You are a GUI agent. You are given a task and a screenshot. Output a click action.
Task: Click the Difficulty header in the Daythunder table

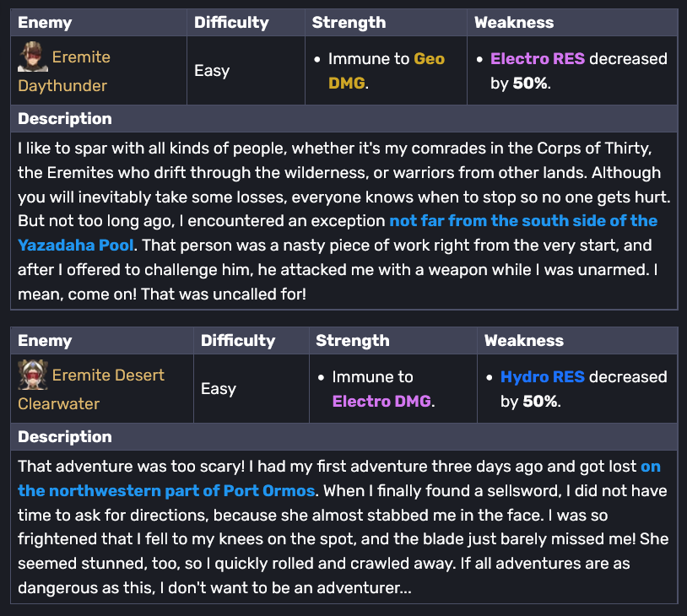tap(231, 23)
